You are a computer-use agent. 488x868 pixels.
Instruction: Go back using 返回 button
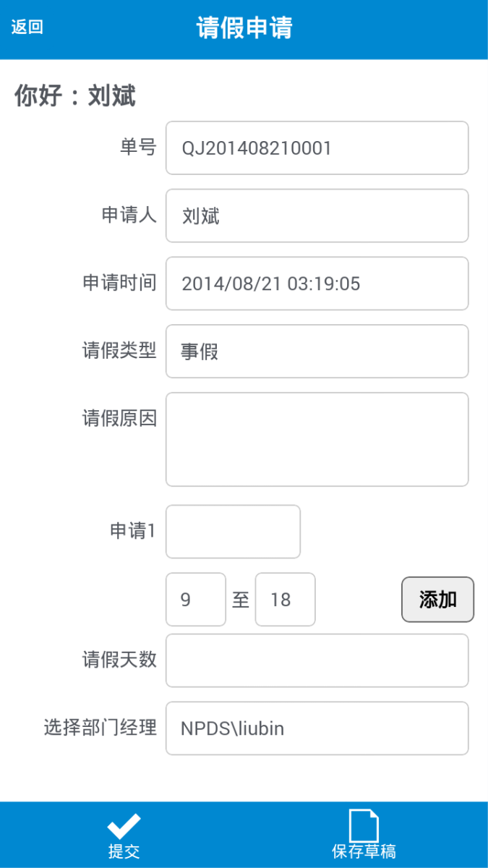pos(27,27)
